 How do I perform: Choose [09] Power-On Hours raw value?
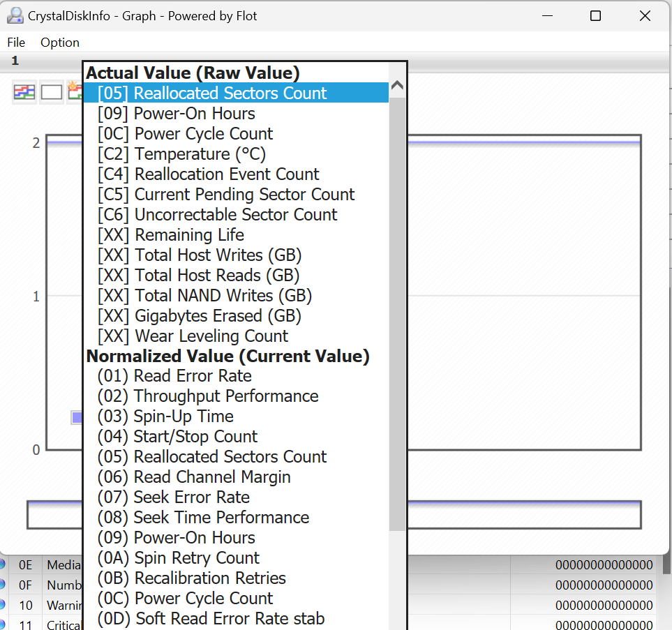pyautogui.click(x=236, y=114)
